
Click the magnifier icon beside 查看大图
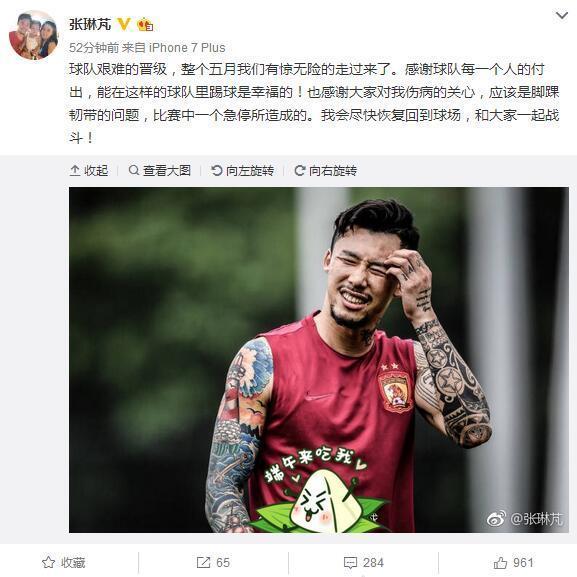point(134,170)
